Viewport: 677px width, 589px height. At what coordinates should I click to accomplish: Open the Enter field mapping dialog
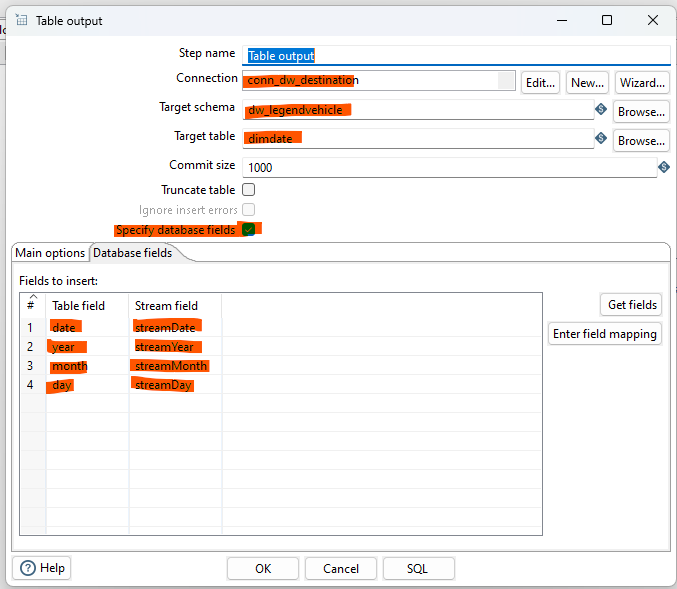605,334
